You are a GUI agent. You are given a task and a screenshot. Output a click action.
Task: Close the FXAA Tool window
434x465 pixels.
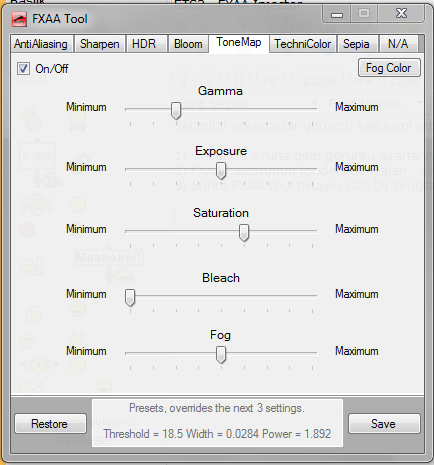tap(401, 13)
